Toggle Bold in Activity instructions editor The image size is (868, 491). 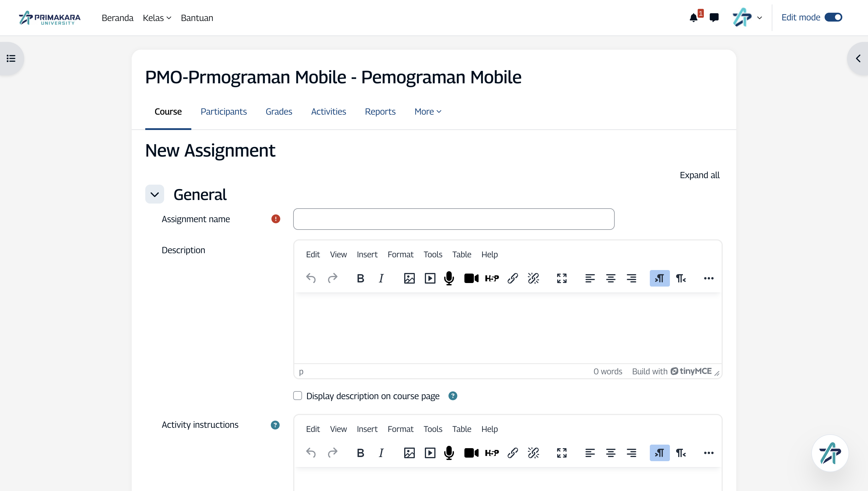[360, 453]
